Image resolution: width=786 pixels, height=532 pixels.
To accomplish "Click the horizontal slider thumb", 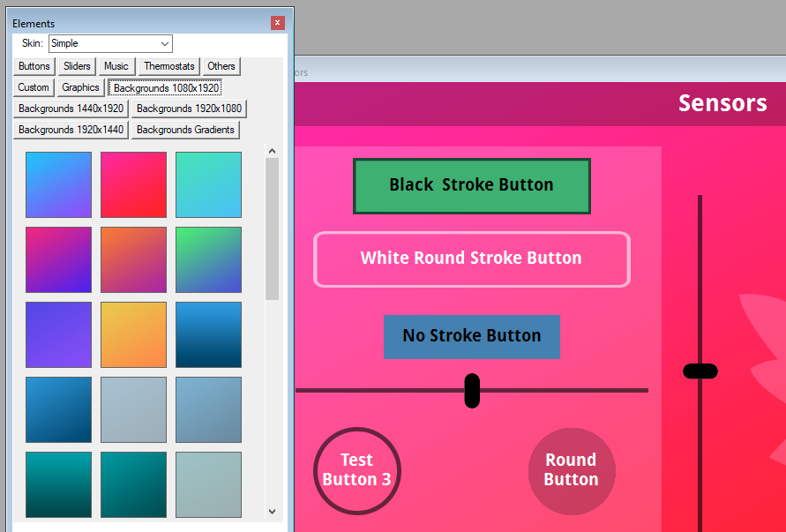I will [472, 390].
